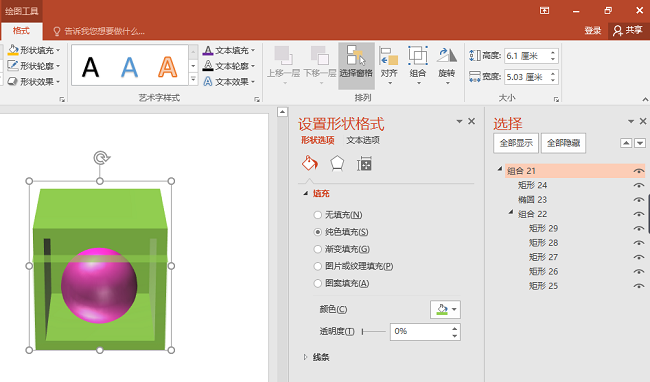This screenshot has height=382, width=650.
Task: Click the 全部显示 button
Action: click(516, 143)
